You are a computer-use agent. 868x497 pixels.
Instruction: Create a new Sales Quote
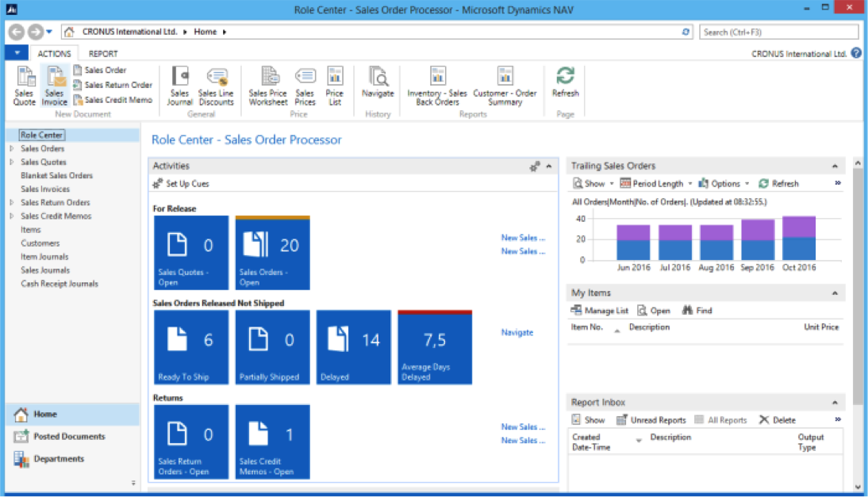(x=24, y=86)
